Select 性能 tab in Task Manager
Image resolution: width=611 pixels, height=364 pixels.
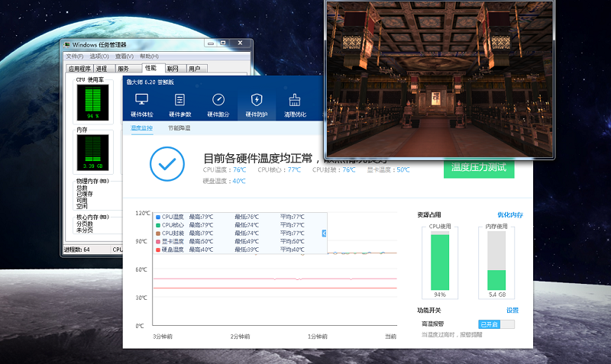[154, 68]
